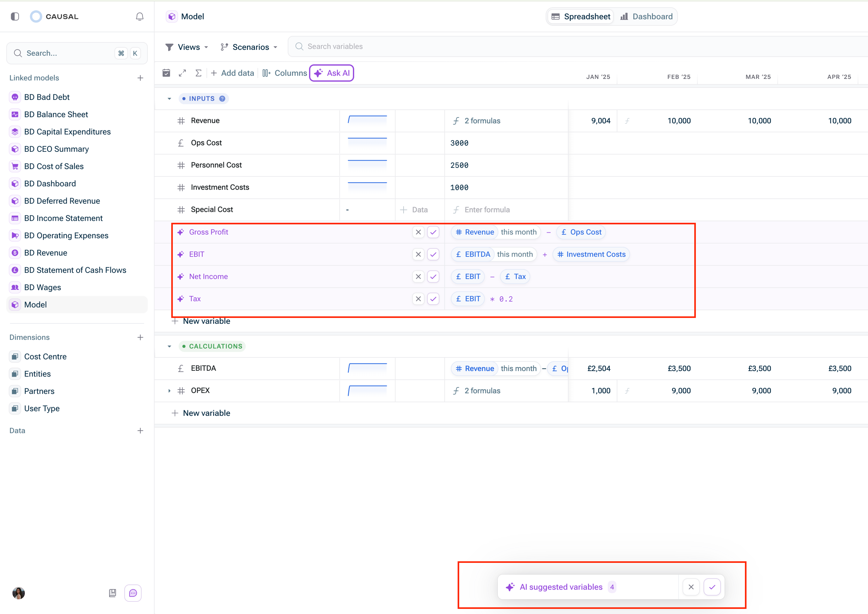The height and width of the screenshot is (614, 868).
Task: Click the calendar date settings icon
Action: coord(166,73)
